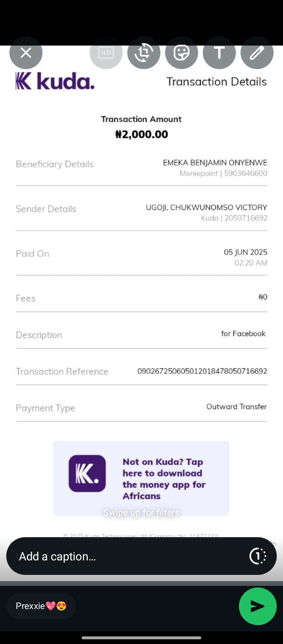Close the image preview with X

26,53
